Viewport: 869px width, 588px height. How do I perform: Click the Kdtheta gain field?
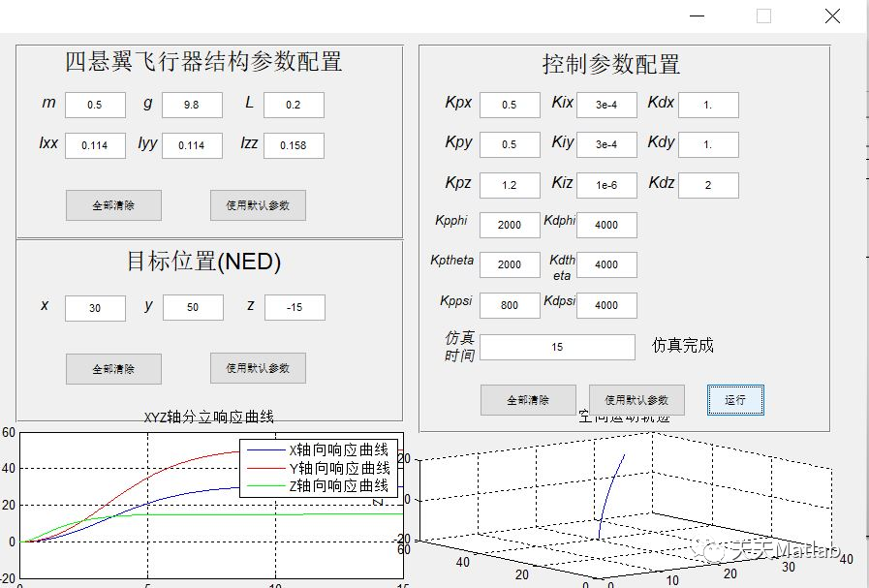tap(606, 264)
